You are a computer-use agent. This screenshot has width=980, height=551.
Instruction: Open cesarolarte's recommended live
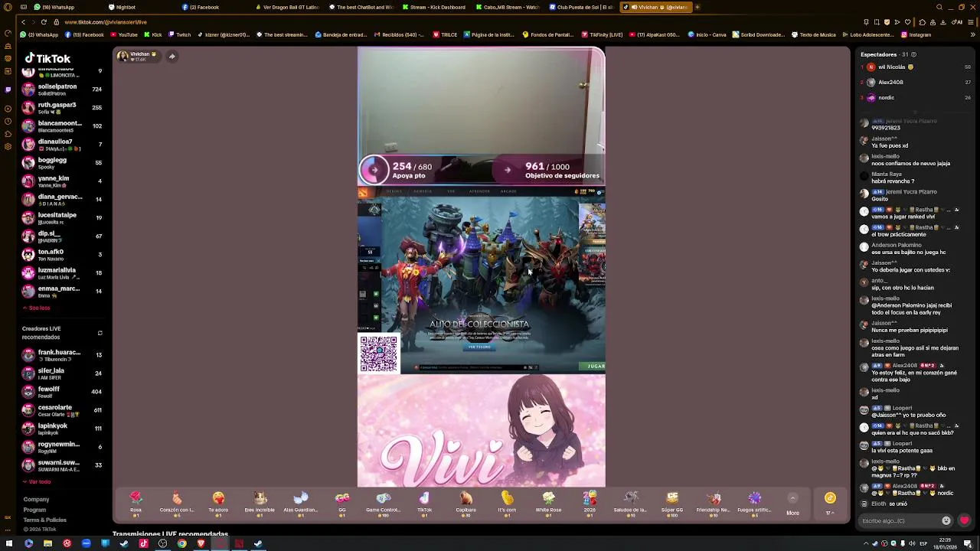tap(63, 410)
